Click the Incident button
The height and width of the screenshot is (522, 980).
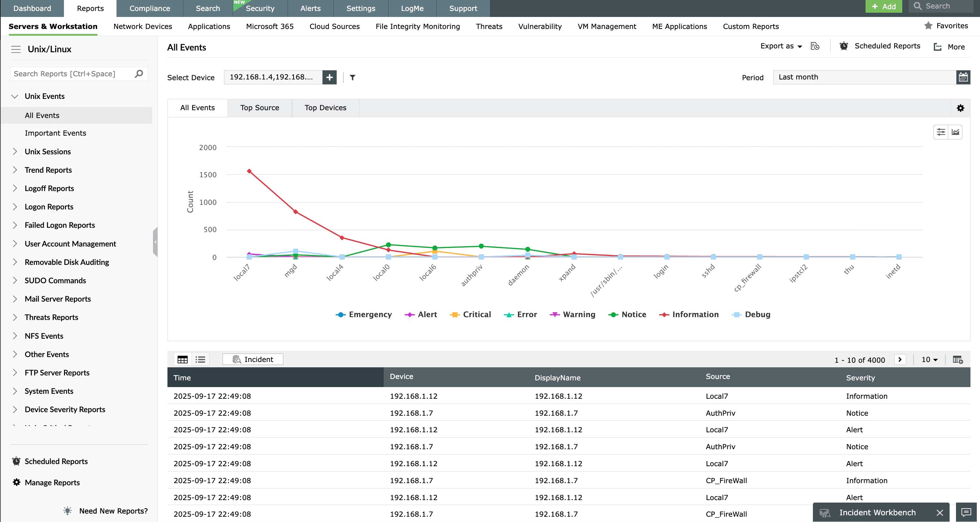coord(253,359)
